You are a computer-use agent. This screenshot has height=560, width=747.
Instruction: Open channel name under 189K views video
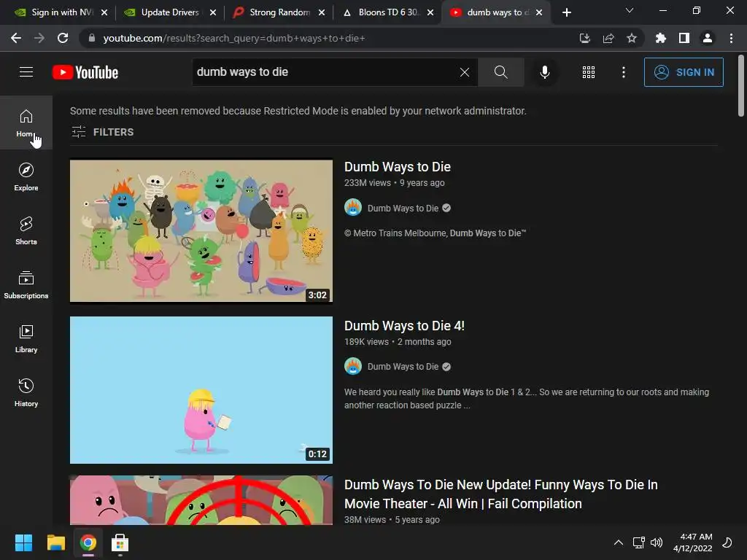click(403, 367)
